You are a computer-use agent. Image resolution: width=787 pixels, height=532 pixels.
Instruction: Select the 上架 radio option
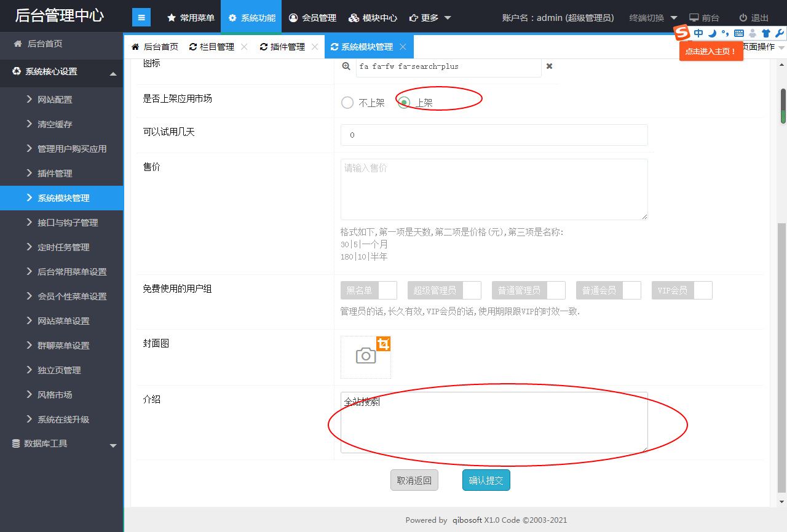(x=404, y=103)
